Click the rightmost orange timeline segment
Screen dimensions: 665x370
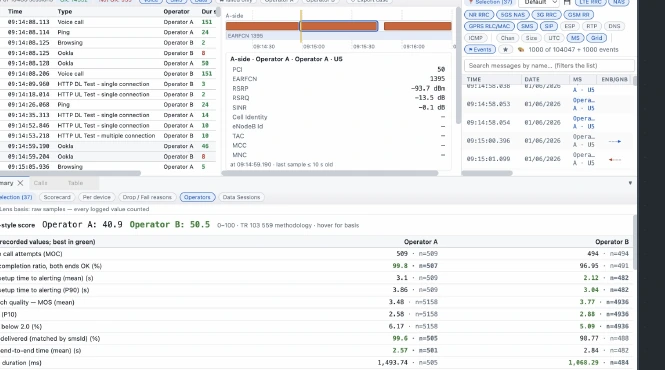417,26
